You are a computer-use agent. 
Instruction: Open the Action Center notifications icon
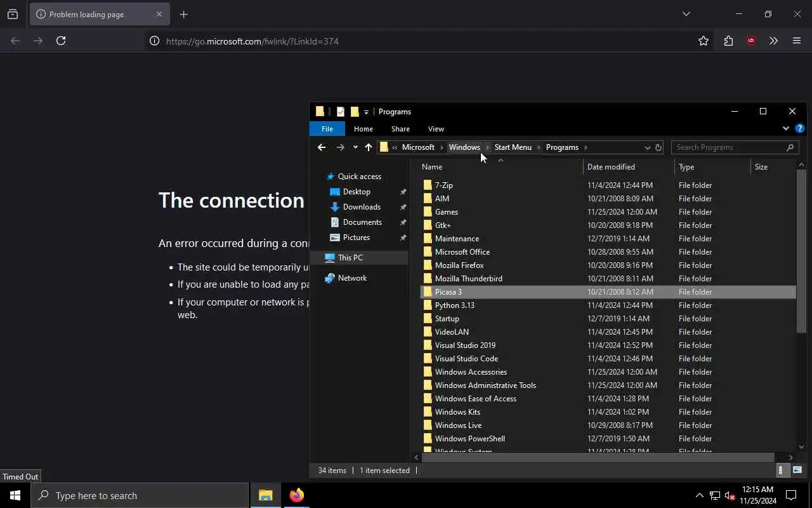click(791, 495)
